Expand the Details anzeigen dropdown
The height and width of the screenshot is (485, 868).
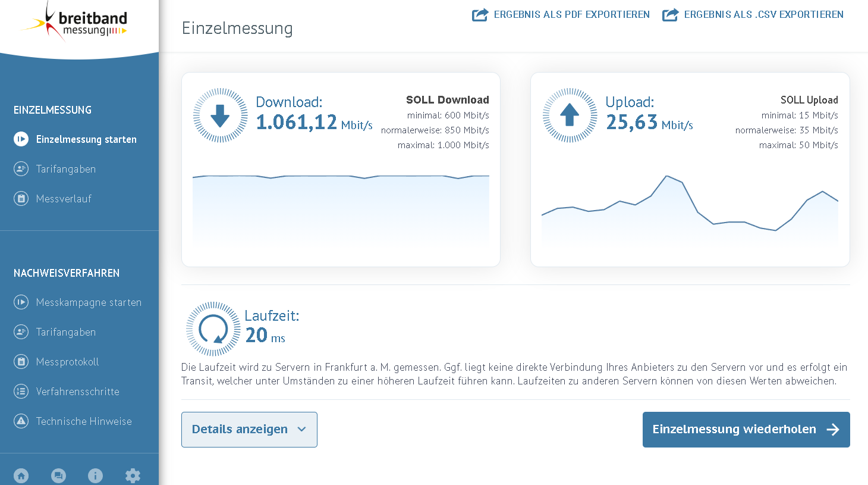click(x=249, y=430)
